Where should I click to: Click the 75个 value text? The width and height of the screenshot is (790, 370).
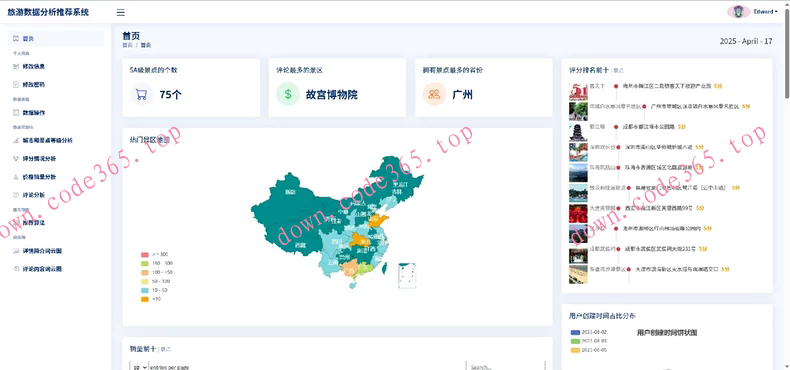[x=170, y=94]
